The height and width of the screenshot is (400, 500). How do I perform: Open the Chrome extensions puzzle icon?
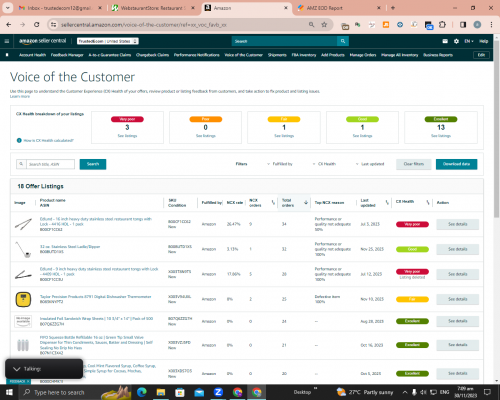click(x=442, y=25)
